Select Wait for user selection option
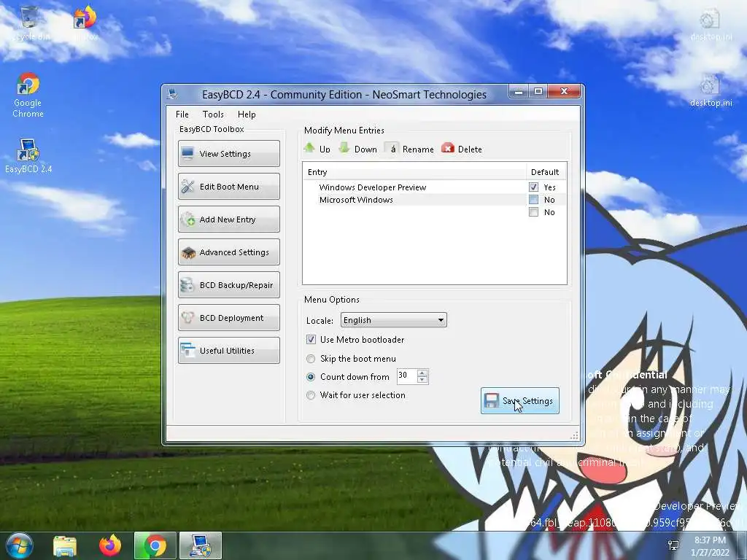Screen dimensions: 747x560 [x=311, y=394]
